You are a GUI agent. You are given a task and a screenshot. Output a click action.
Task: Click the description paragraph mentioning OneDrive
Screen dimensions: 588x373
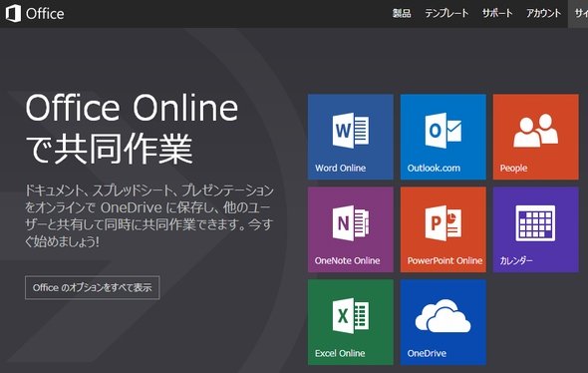148,215
